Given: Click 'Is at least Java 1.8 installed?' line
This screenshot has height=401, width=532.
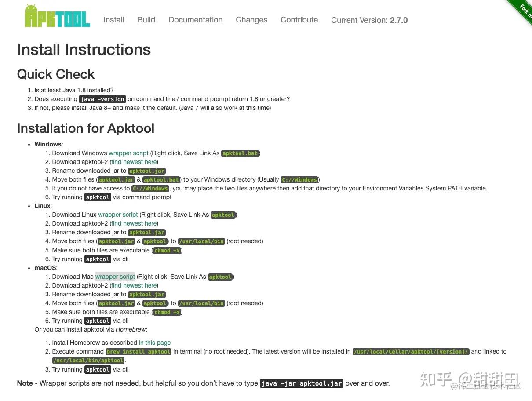Looking at the screenshot, I should pos(74,90).
